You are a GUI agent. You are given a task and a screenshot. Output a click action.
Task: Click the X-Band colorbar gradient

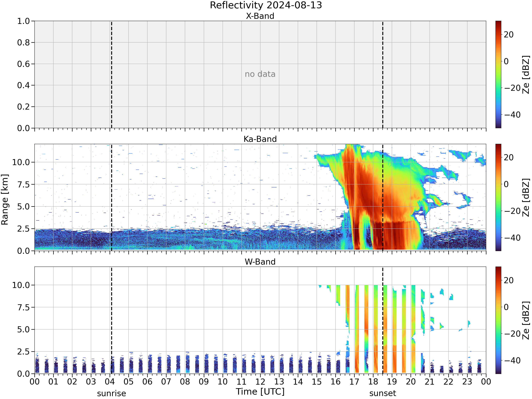[498, 74]
